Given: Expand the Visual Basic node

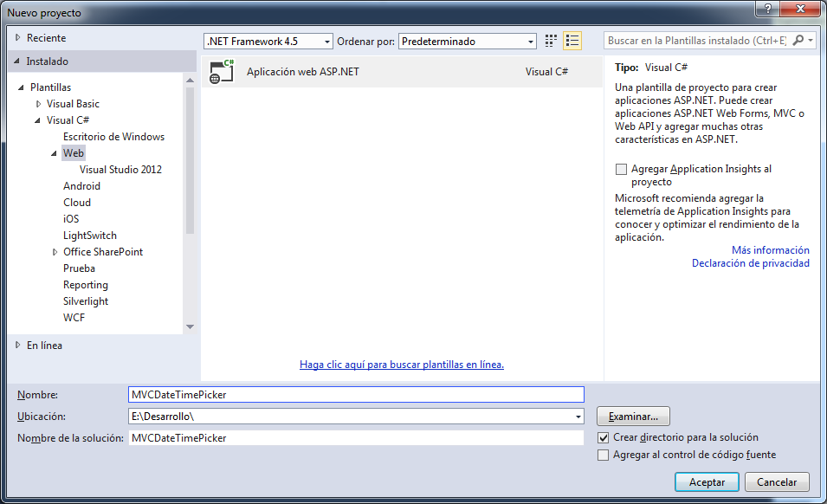Looking at the screenshot, I should coord(37,103).
